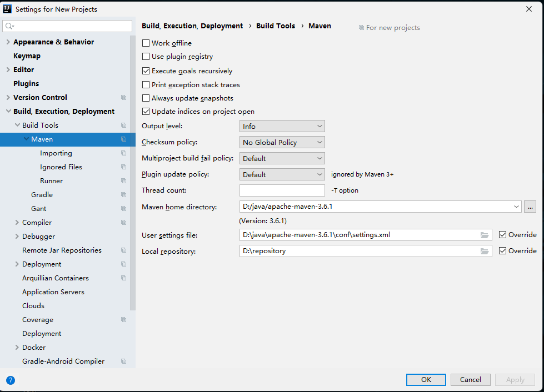Click the settings search input box
Viewport: 544px width, 392px height.
coord(67,26)
